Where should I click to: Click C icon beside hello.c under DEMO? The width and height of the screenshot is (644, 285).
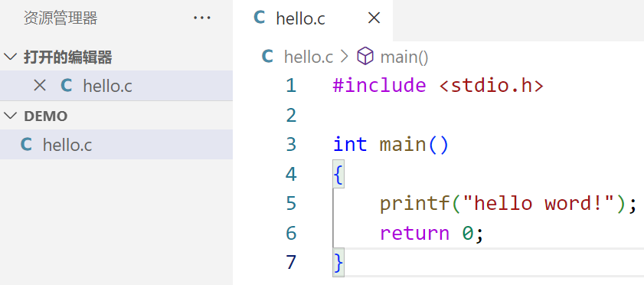(x=26, y=145)
